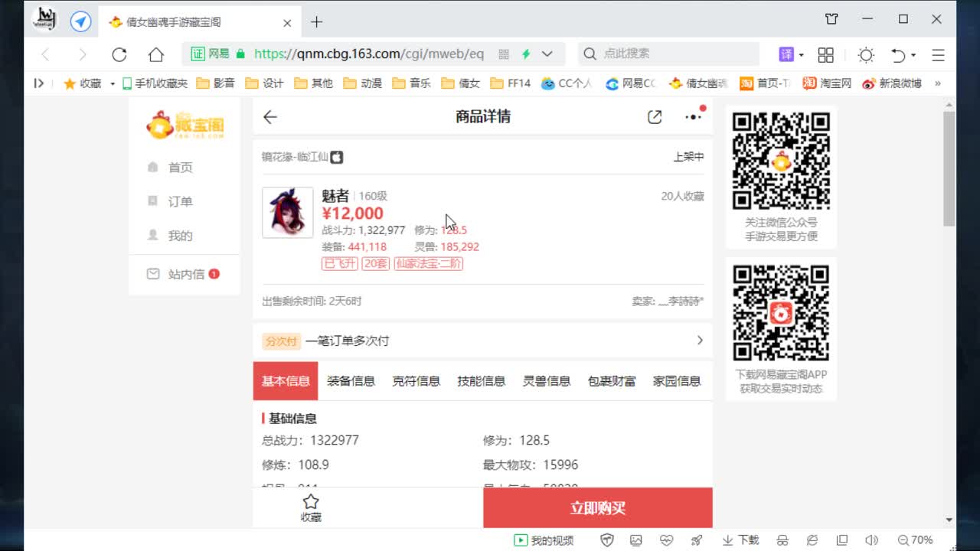Switch to the 家园信息 tab
The height and width of the screenshot is (551, 980).
677,381
